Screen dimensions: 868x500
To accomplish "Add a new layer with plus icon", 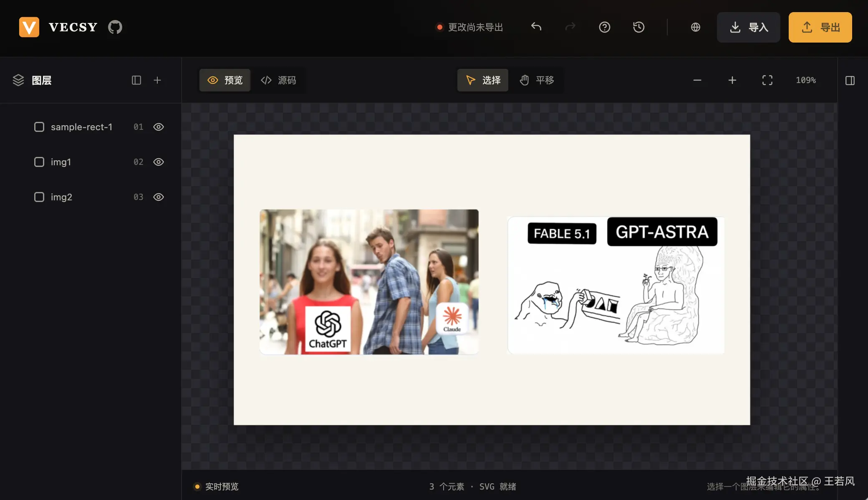I will (157, 80).
